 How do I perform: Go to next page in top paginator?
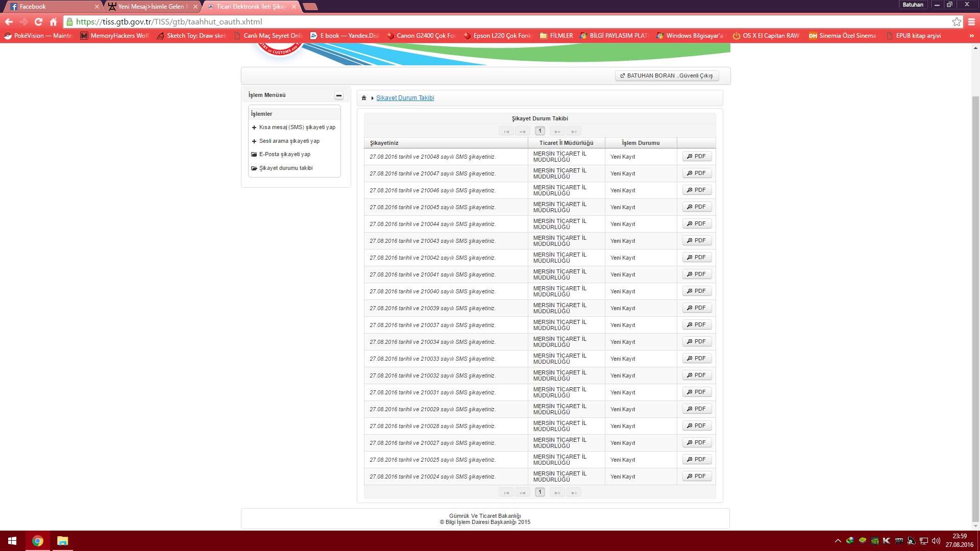pyautogui.click(x=557, y=132)
